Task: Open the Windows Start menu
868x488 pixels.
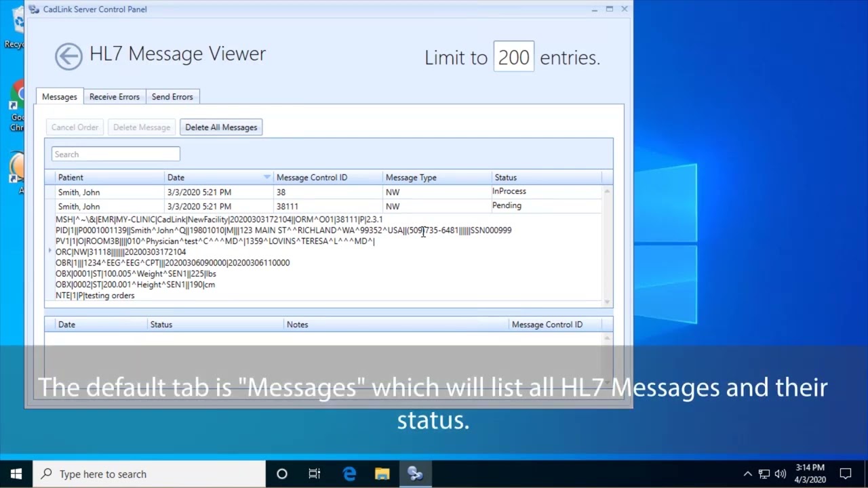Action: (16, 474)
